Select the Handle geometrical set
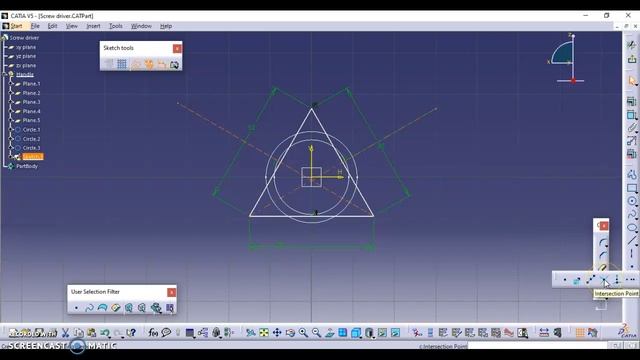The image size is (640, 360). 25,75
